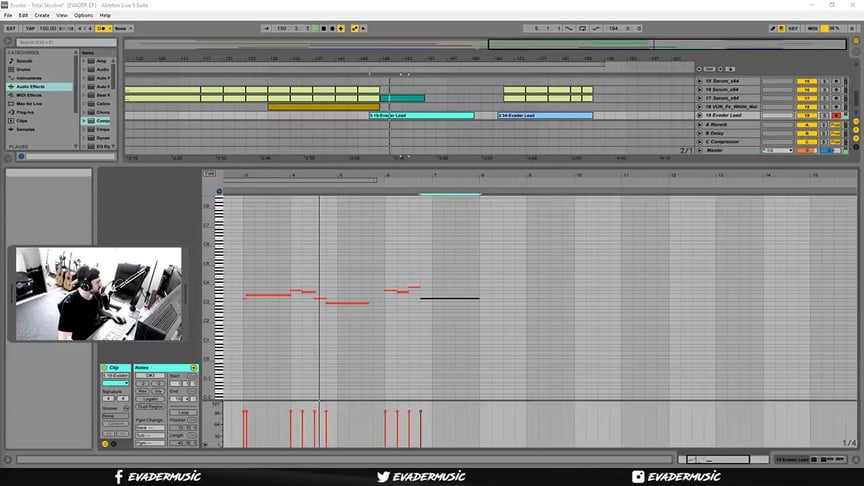Collapse the highlighted Compressor folder

84,121
